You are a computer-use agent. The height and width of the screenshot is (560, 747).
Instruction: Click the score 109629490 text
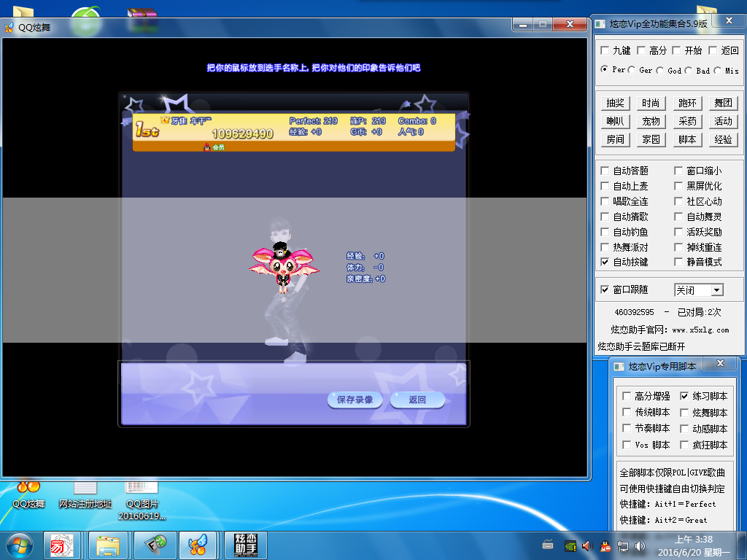click(x=242, y=134)
